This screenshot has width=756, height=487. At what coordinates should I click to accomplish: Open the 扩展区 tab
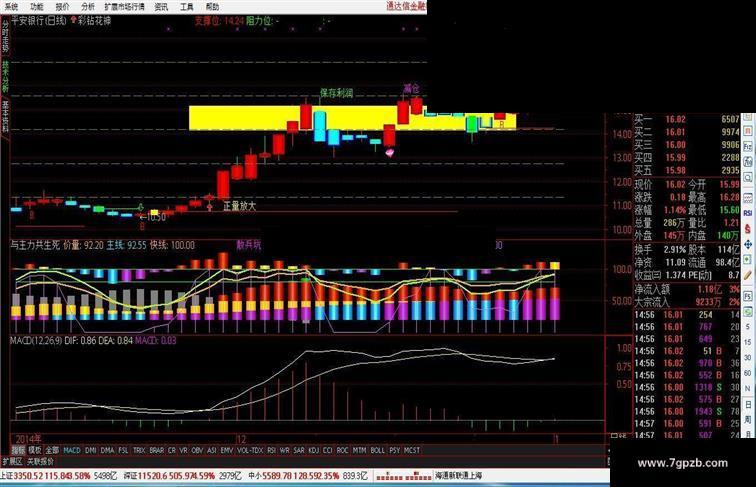click(13, 461)
